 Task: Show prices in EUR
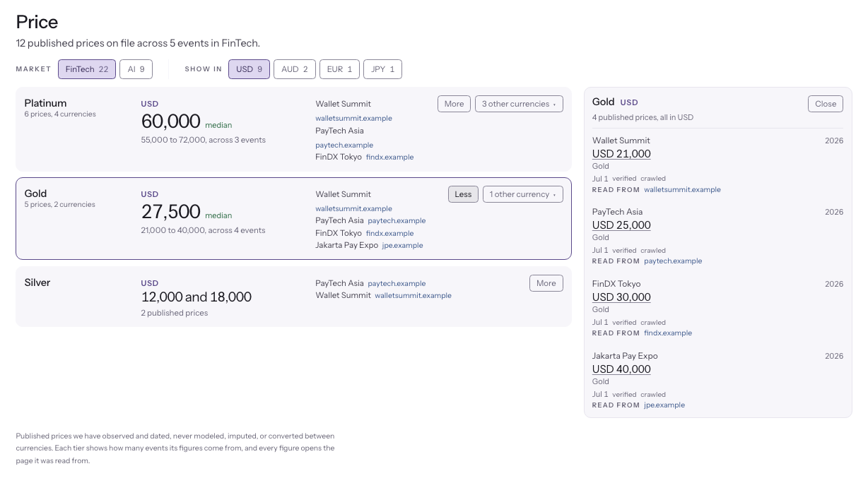click(339, 69)
